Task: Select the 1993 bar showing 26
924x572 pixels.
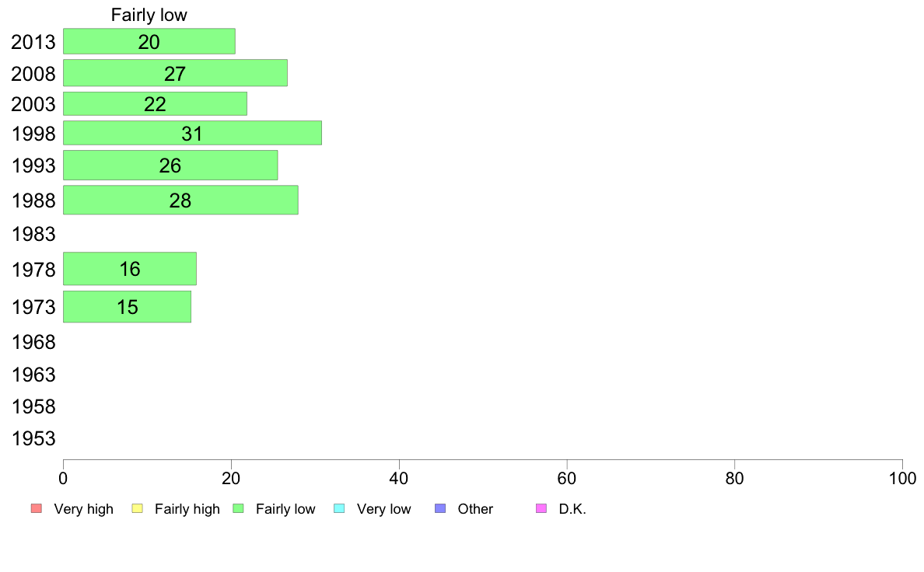Action: [x=170, y=166]
